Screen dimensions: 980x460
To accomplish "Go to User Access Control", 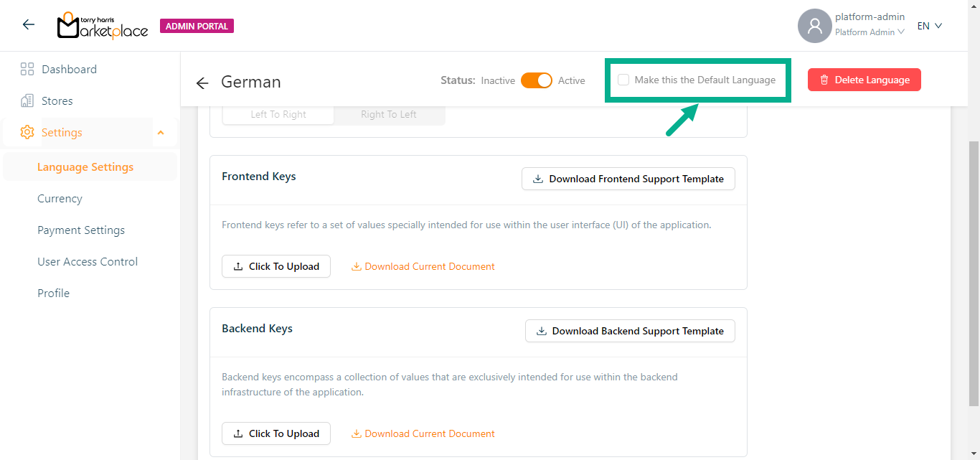I will [x=88, y=262].
